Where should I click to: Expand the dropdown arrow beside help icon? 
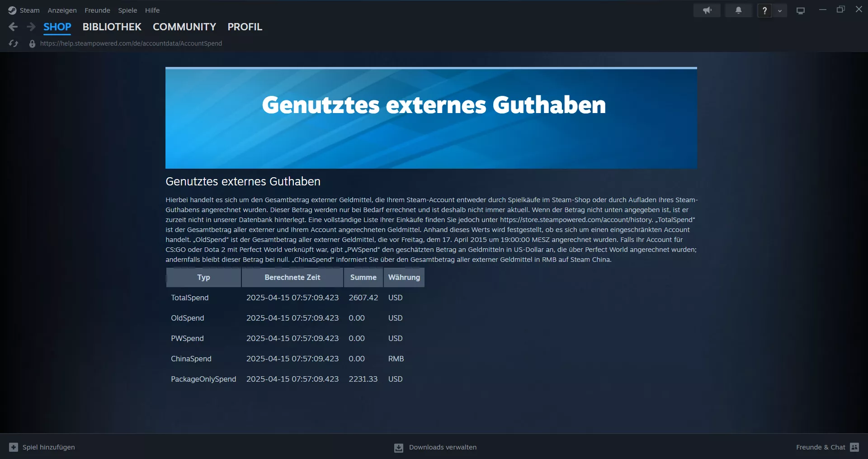coord(780,10)
